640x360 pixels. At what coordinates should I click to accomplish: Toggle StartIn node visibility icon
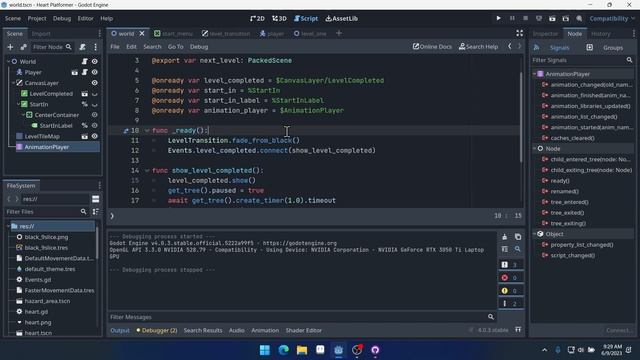95,104
